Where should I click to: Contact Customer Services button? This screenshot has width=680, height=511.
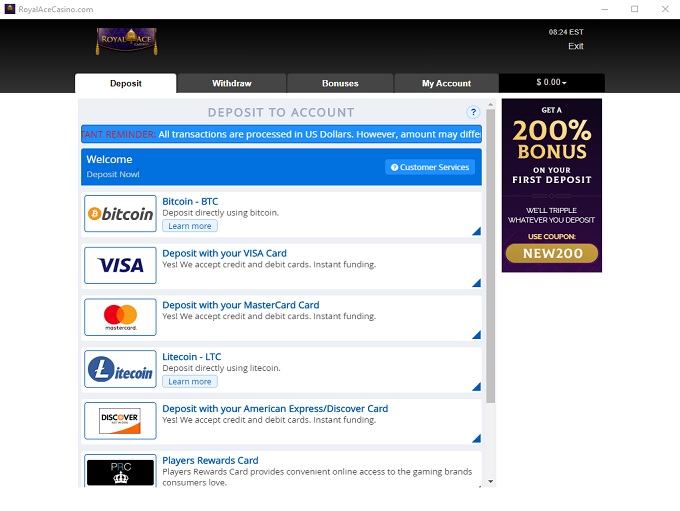(x=430, y=167)
